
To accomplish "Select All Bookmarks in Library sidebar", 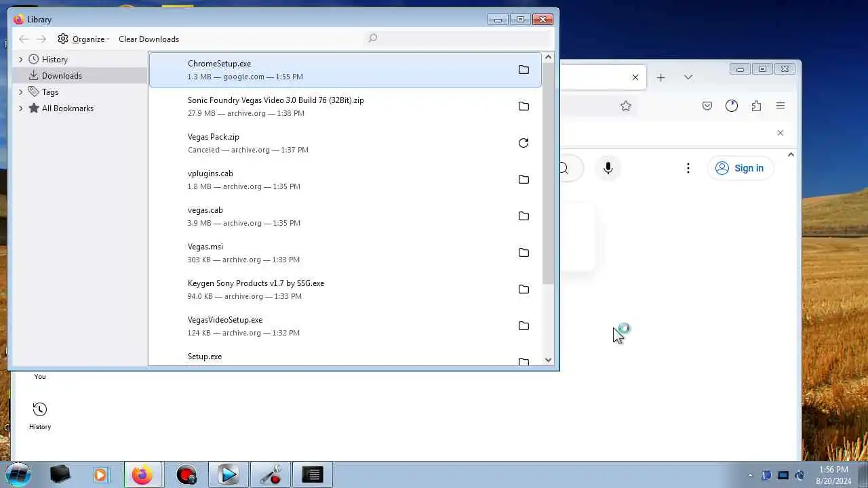I will pyautogui.click(x=79, y=108).
